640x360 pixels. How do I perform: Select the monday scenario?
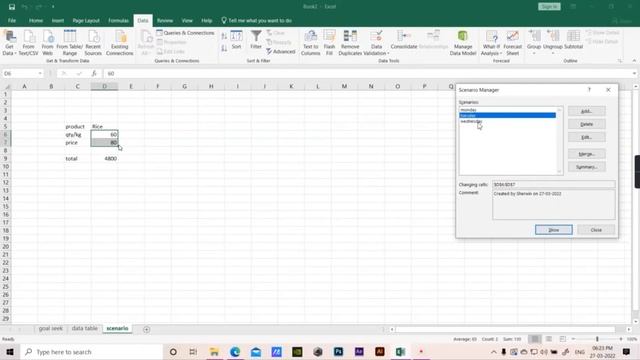coord(507,110)
